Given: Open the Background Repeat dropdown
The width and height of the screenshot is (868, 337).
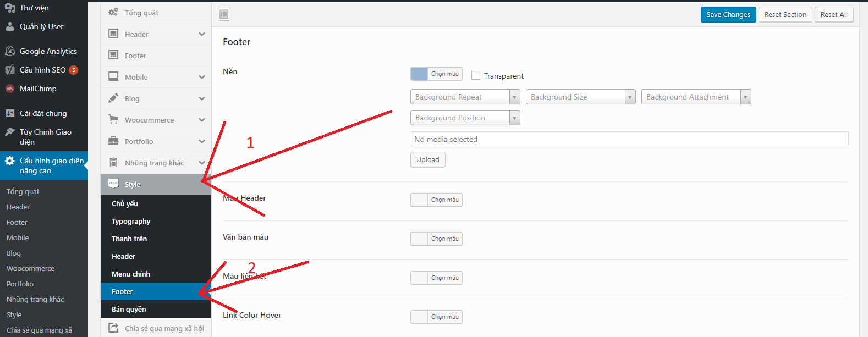Looking at the screenshot, I should pyautogui.click(x=465, y=97).
